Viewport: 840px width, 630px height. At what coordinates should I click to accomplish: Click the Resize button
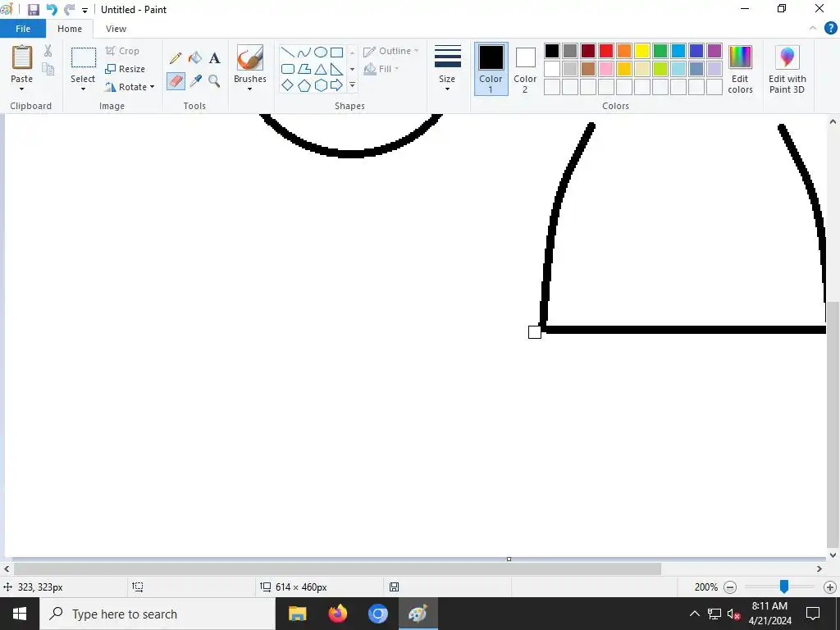tap(125, 69)
